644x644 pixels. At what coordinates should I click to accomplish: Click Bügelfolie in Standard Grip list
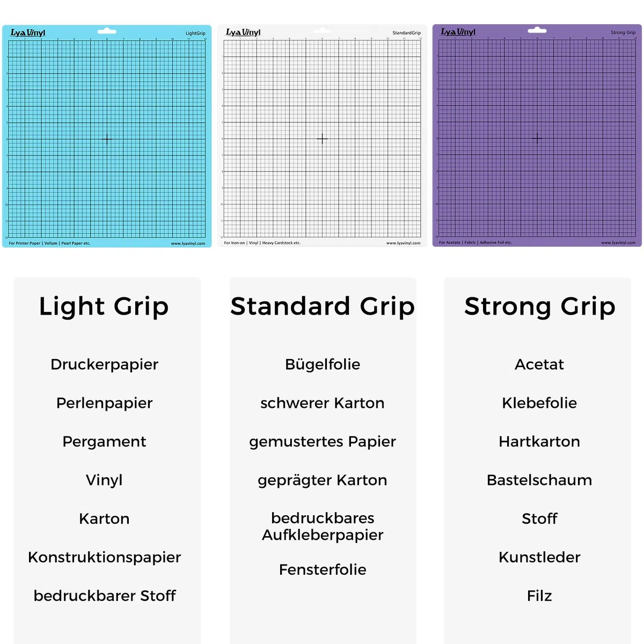point(323,365)
